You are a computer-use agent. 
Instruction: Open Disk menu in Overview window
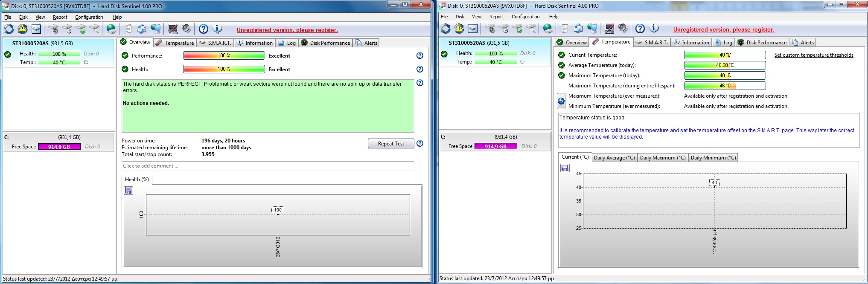point(23,17)
